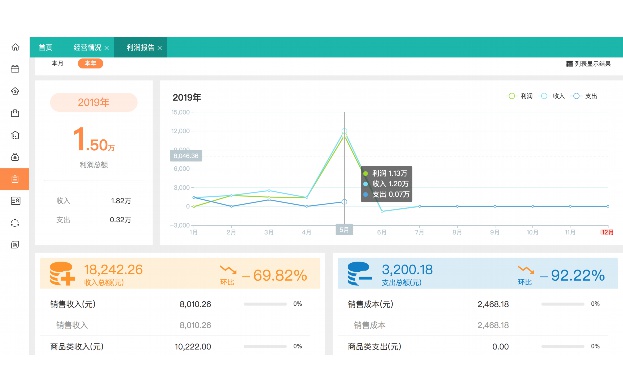Click the blue expenditure coins icon
Image resolution: width=623 pixels, height=392 pixels.
pos(359,274)
